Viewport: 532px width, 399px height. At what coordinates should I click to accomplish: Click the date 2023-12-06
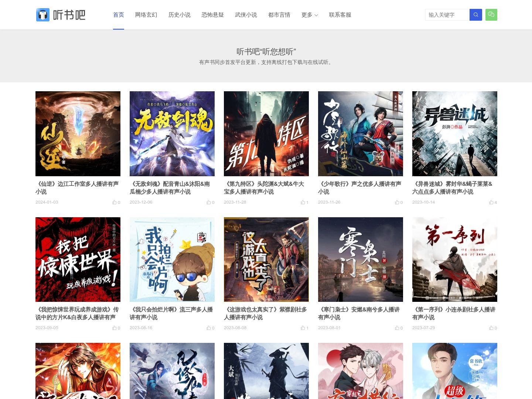(x=141, y=202)
